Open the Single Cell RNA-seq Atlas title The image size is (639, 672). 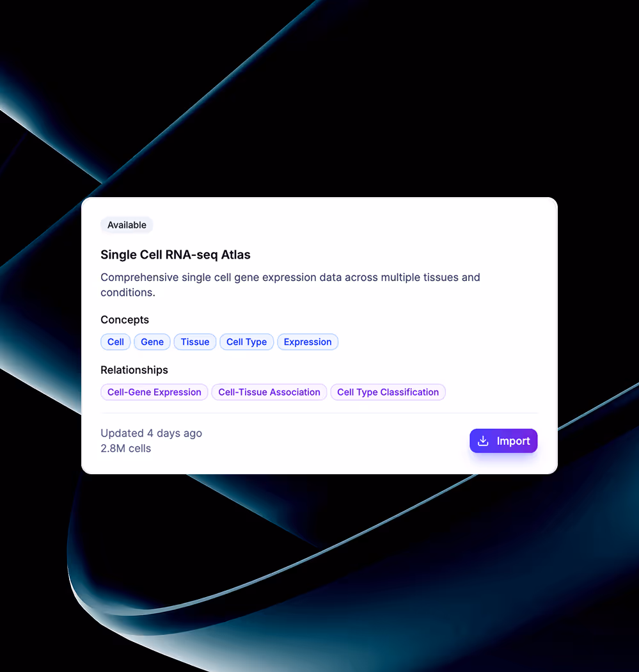point(175,255)
